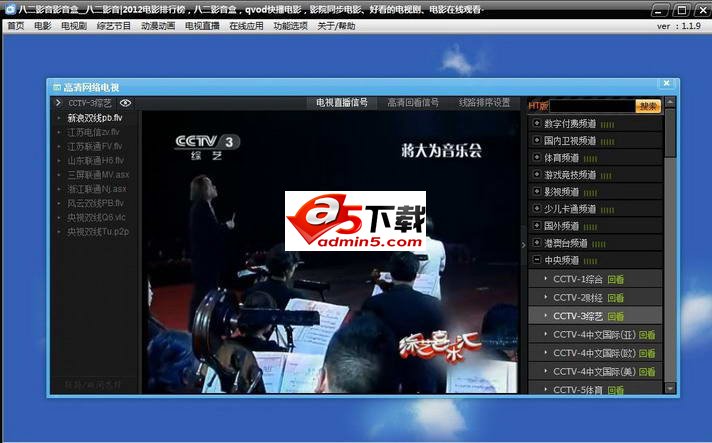Switch to the 电视直播信号 tab
712x443 pixels.
pyautogui.click(x=342, y=103)
